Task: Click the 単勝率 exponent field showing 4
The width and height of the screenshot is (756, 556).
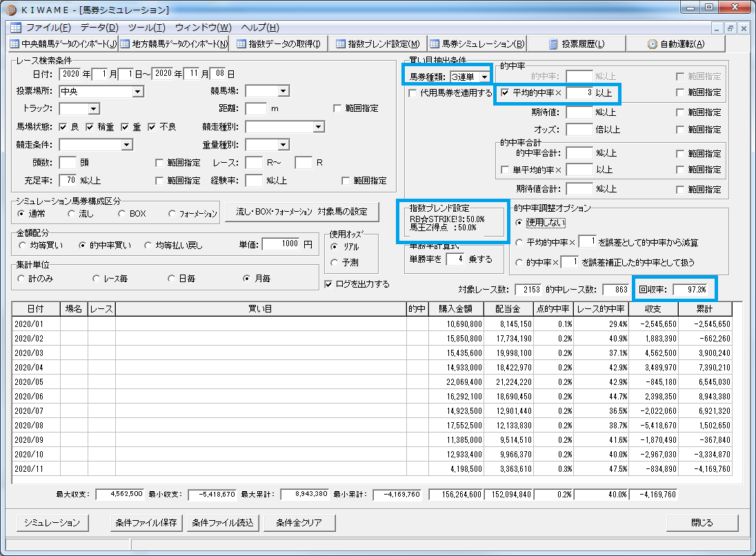Action: 455,259
